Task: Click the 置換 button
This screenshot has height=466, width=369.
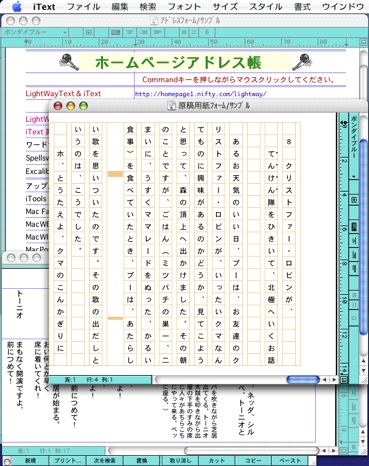Action: (x=142, y=461)
